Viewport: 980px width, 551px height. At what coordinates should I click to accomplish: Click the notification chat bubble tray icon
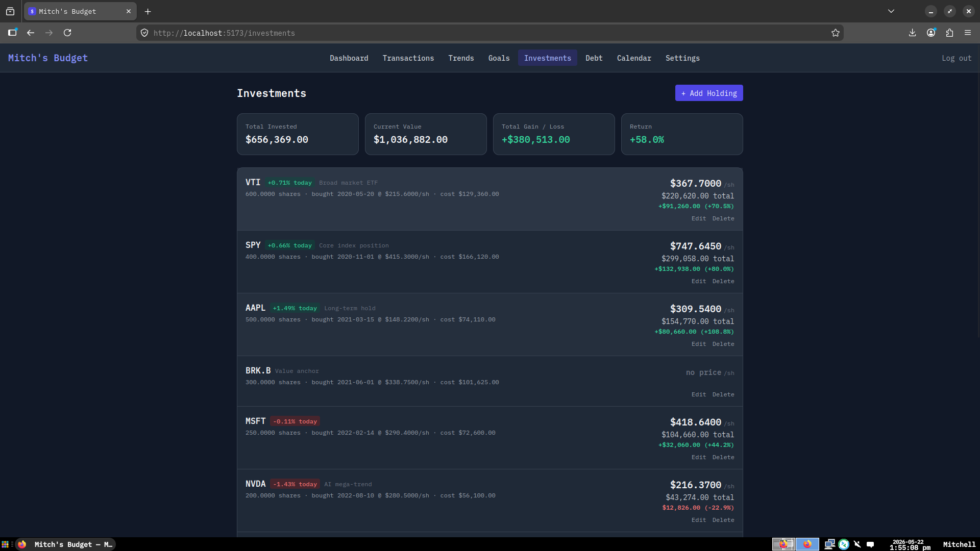tap(871, 544)
